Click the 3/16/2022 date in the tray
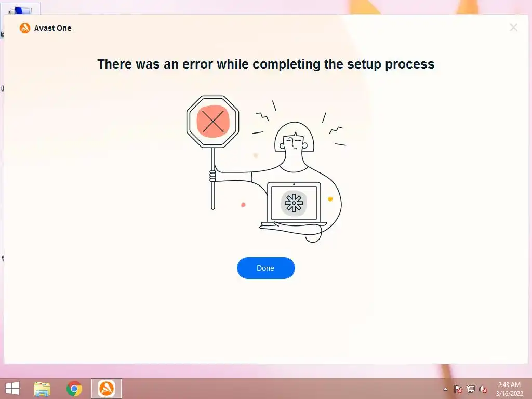Image resolution: width=532 pixels, height=399 pixels. tap(509, 394)
